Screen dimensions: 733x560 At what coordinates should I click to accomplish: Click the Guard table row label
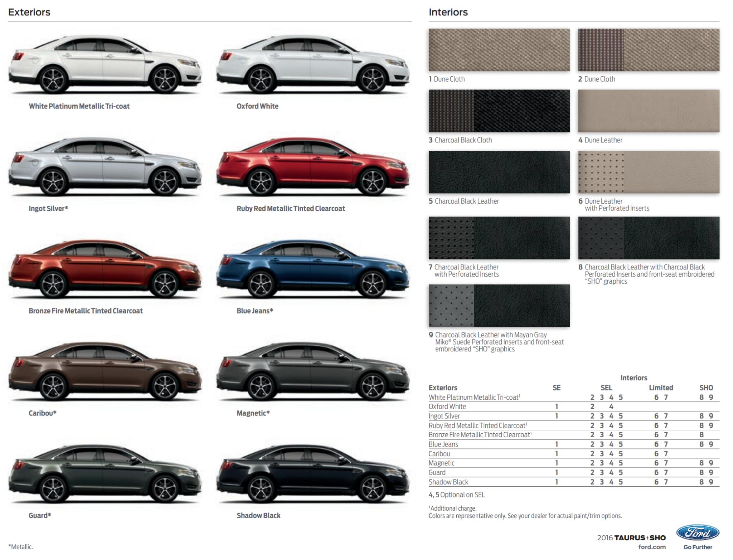pyautogui.click(x=437, y=473)
